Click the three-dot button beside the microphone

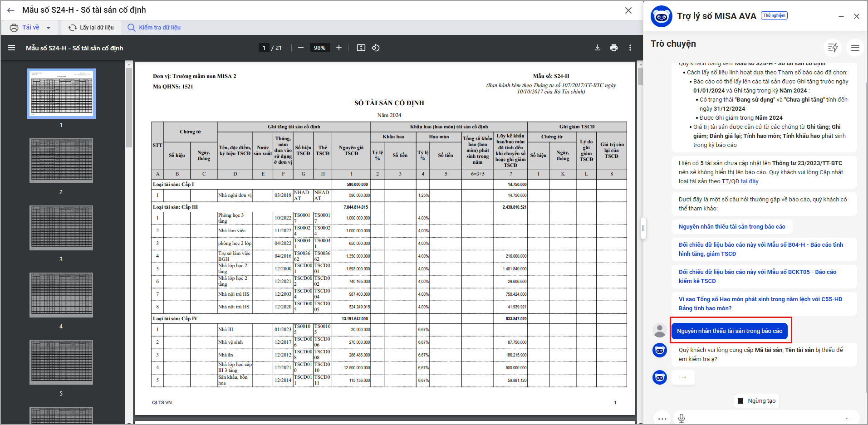[x=662, y=418]
